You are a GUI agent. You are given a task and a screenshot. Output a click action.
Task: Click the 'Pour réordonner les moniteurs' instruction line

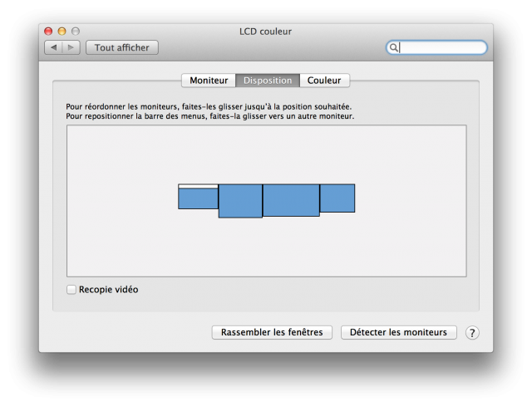pos(209,107)
